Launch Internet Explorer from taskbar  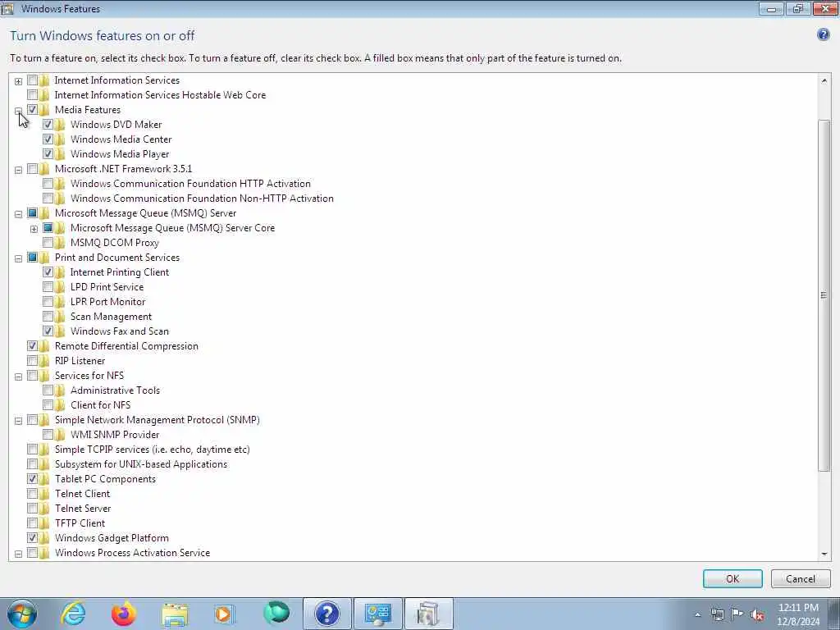pos(73,614)
